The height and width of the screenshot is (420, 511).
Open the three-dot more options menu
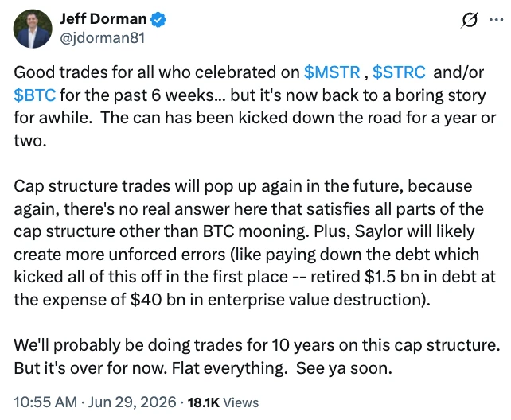pyautogui.click(x=497, y=20)
